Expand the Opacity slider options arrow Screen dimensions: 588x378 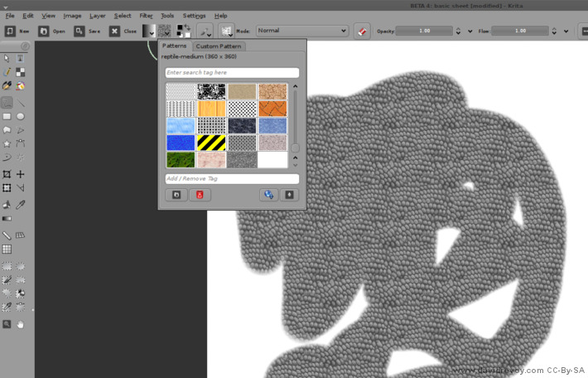(470, 31)
